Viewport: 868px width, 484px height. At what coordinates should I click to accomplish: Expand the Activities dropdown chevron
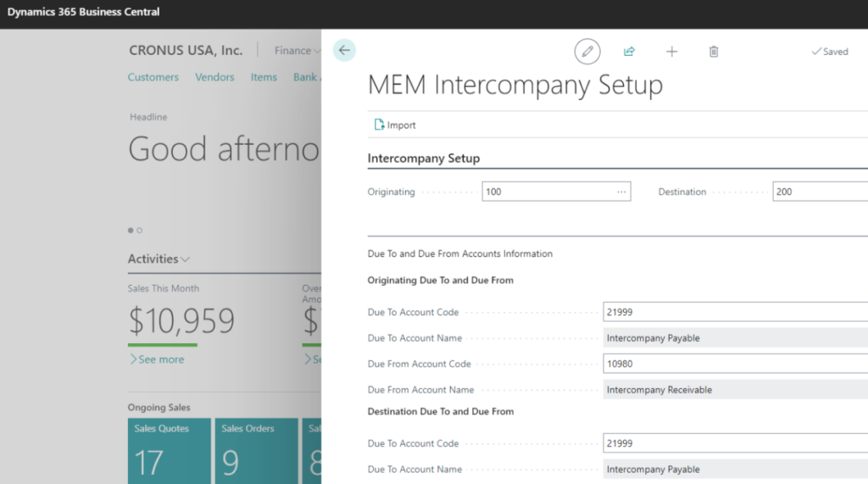pyautogui.click(x=185, y=259)
